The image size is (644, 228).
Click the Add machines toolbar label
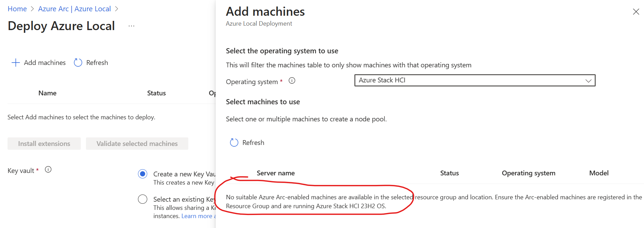(x=45, y=63)
